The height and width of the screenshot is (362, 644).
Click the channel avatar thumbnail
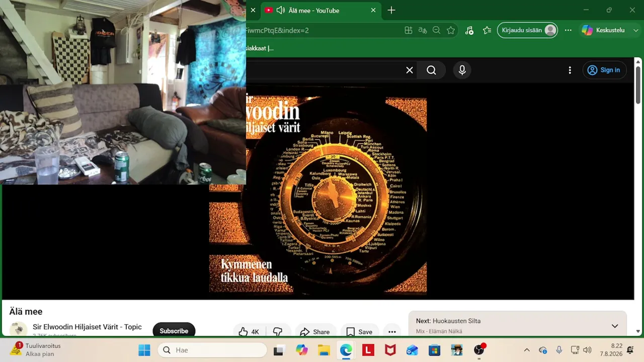[18, 330]
